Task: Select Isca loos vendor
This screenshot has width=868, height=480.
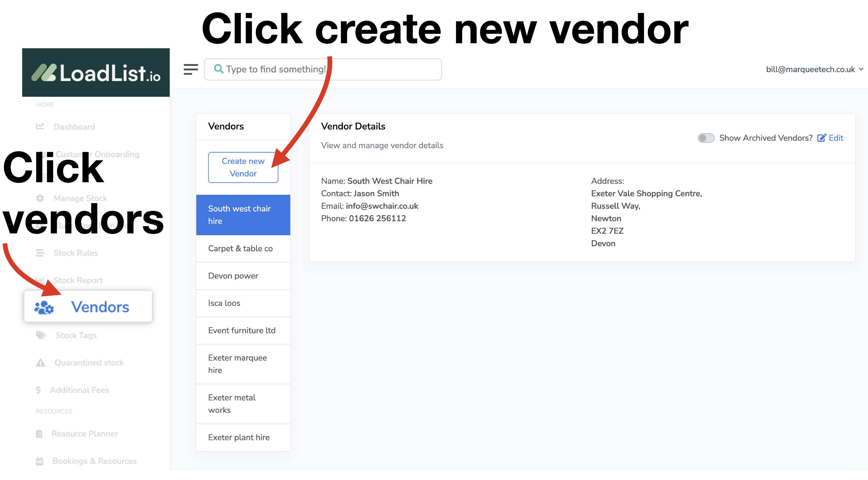Action: point(243,303)
